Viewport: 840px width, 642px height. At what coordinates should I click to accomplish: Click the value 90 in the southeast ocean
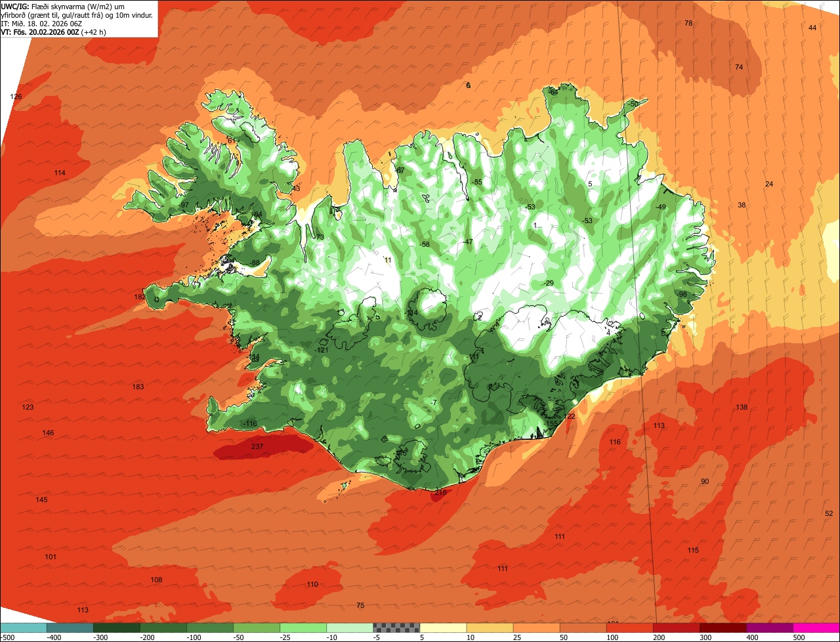(x=705, y=481)
